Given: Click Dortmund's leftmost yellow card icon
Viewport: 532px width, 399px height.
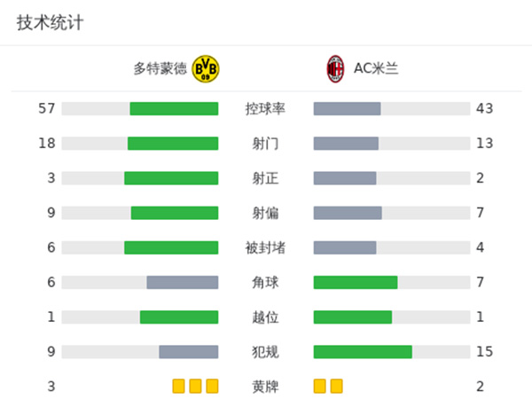Looking at the screenshot, I should [x=179, y=386].
